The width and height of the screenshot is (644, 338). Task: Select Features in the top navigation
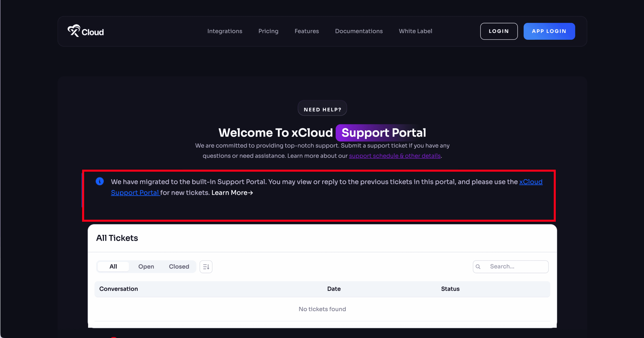[306, 31]
